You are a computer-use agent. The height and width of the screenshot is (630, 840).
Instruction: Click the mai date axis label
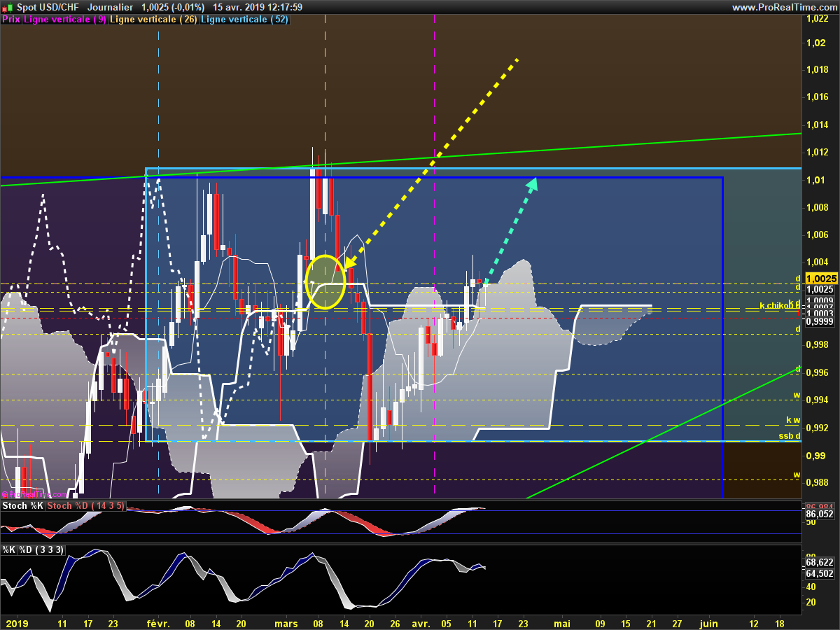(563, 622)
